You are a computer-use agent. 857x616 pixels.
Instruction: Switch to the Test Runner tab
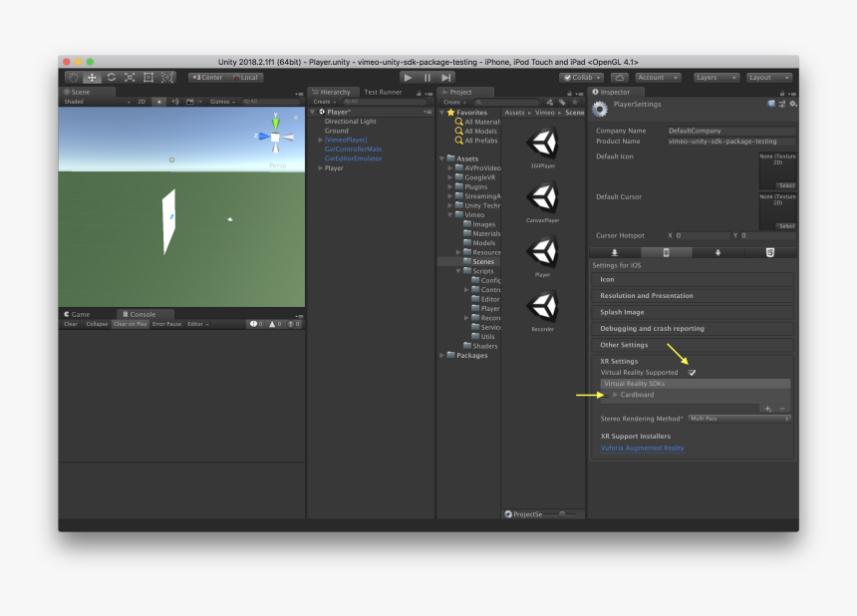tap(384, 92)
